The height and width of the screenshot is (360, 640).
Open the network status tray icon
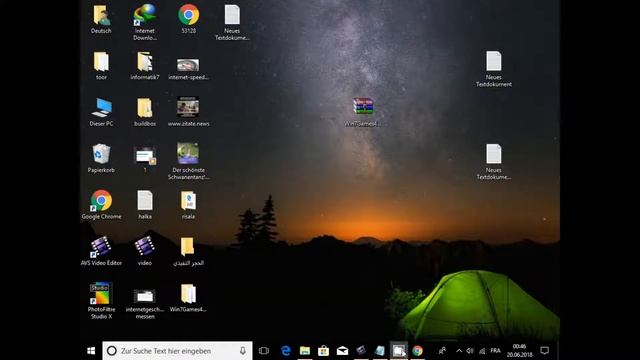click(x=482, y=351)
